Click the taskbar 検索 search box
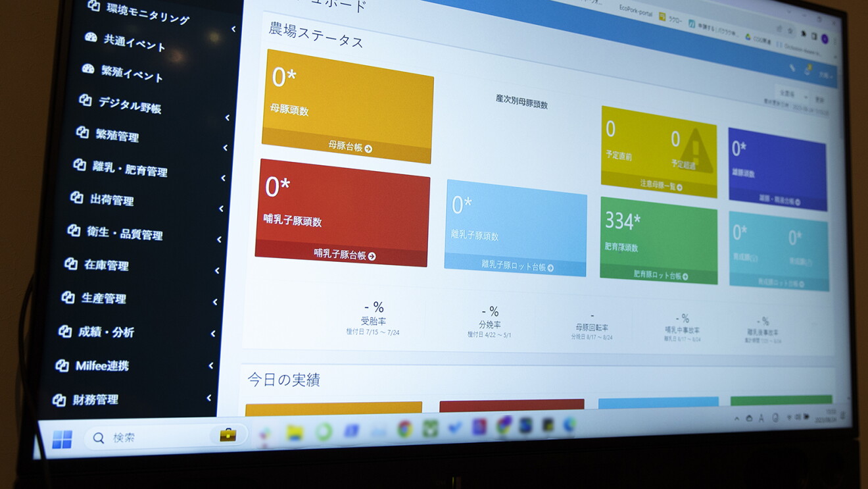 coord(165,436)
